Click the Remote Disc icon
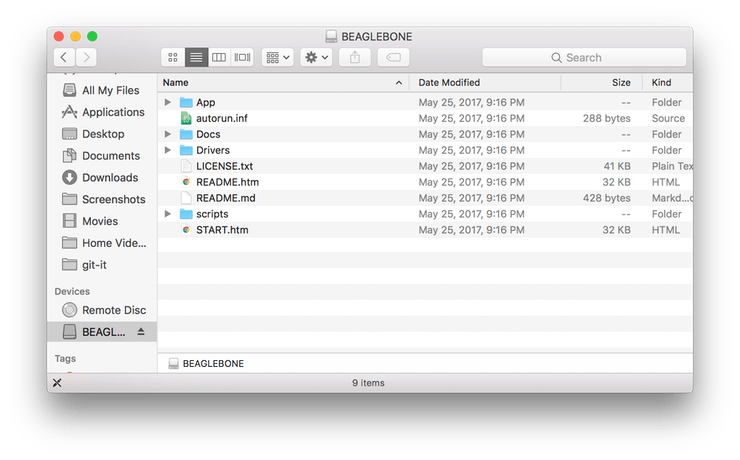Image resolution: width=740 pixels, height=460 pixels. click(x=69, y=310)
